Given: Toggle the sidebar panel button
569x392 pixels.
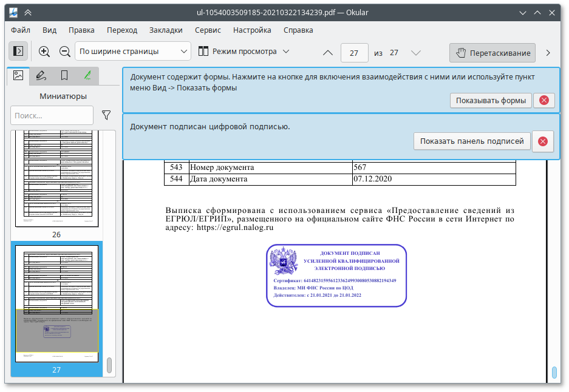Looking at the screenshot, I should [x=18, y=52].
